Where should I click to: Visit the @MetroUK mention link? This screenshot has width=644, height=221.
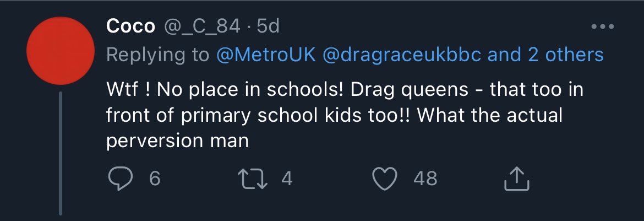[266, 55]
